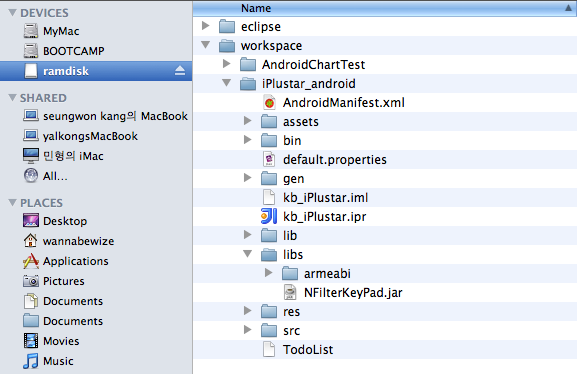The height and width of the screenshot is (374, 577).
Task: Click the 'BOOTCAMP' label in sidebar
Action: 74,51
